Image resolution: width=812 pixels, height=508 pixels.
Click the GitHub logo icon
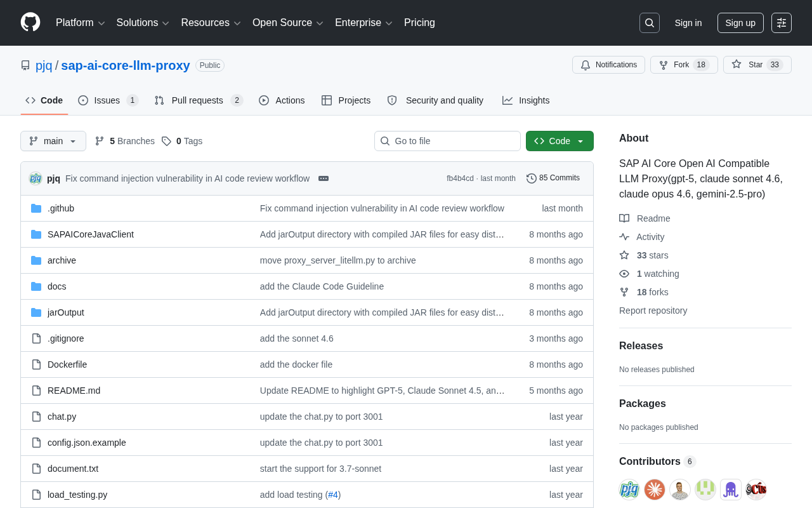30,22
